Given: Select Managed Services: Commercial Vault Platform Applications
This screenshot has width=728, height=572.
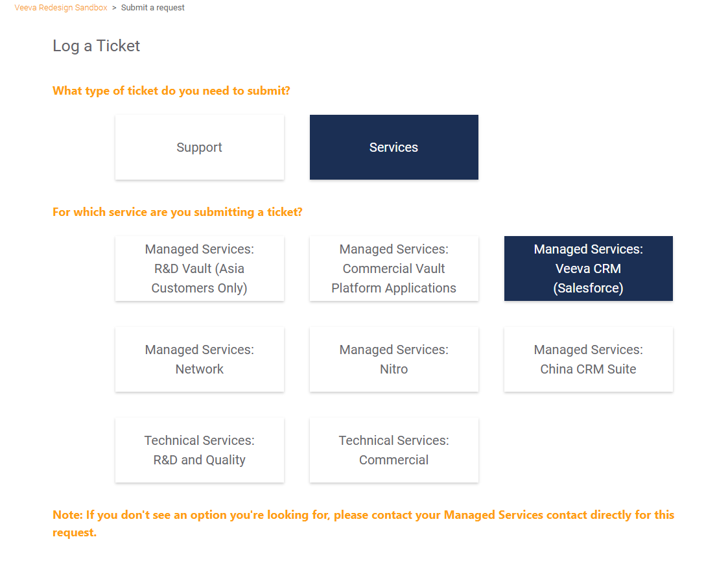Looking at the screenshot, I should point(394,268).
